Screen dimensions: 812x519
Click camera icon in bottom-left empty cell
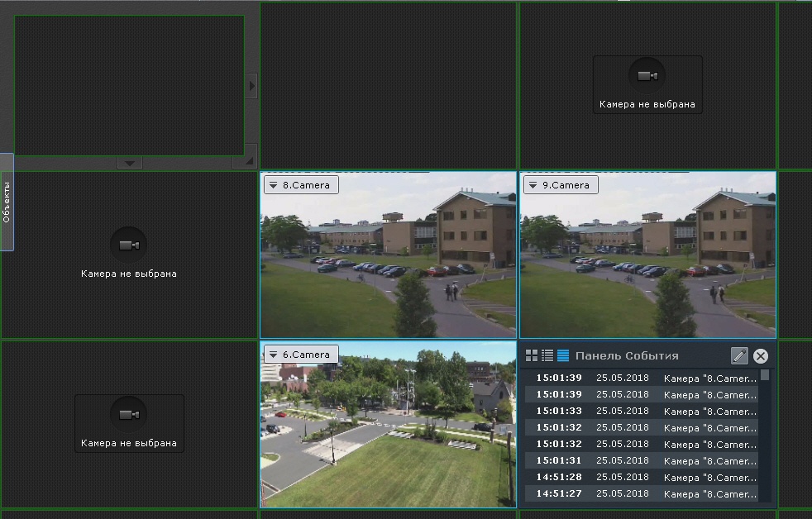(128, 415)
